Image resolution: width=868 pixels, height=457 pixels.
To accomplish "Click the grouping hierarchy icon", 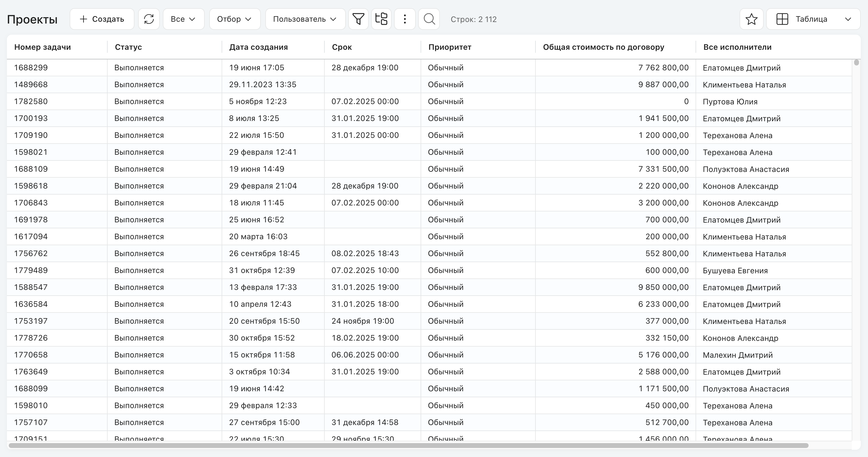I will tap(381, 19).
